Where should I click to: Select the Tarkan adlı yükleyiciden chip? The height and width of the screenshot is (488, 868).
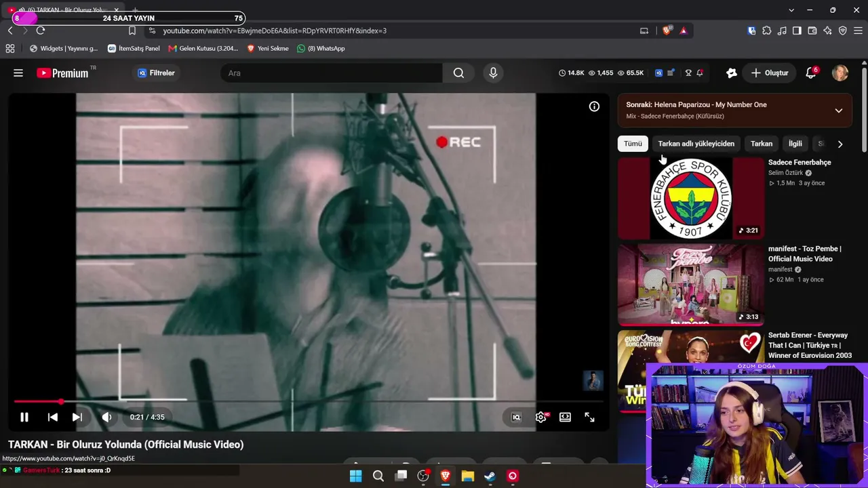(x=696, y=144)
